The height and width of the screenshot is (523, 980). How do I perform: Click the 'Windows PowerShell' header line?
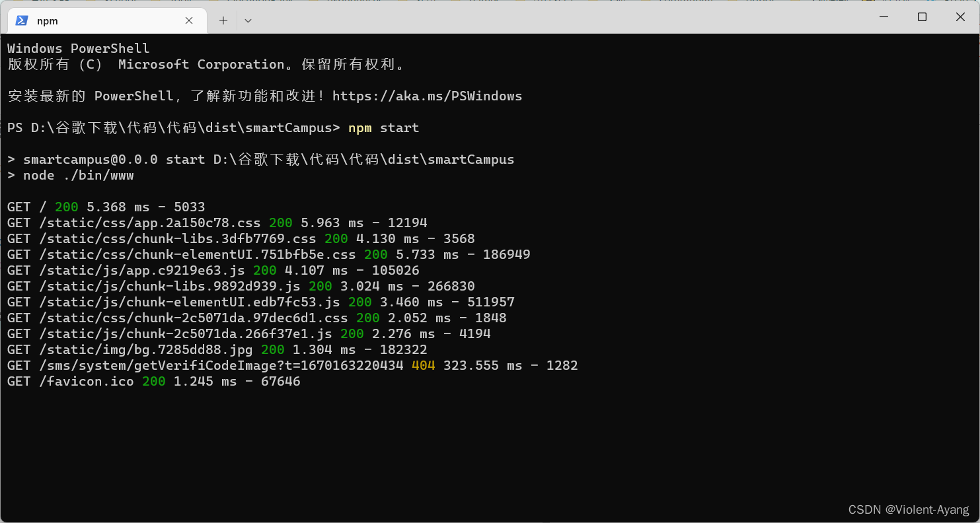(79, 48)
